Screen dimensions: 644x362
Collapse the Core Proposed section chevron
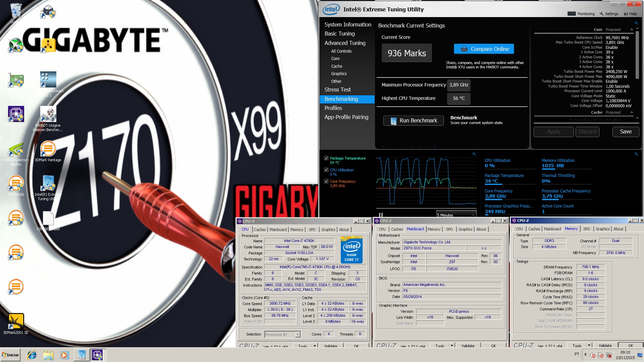[x=632, y=29]
